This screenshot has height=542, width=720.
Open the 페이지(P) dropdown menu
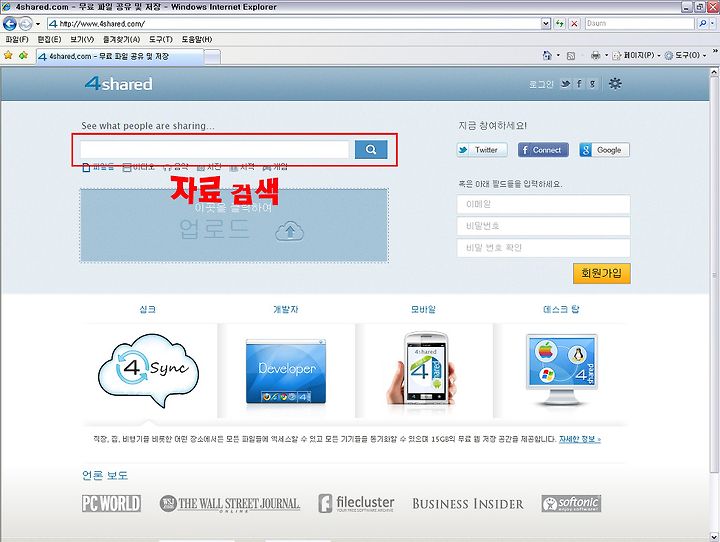(636, 56)
